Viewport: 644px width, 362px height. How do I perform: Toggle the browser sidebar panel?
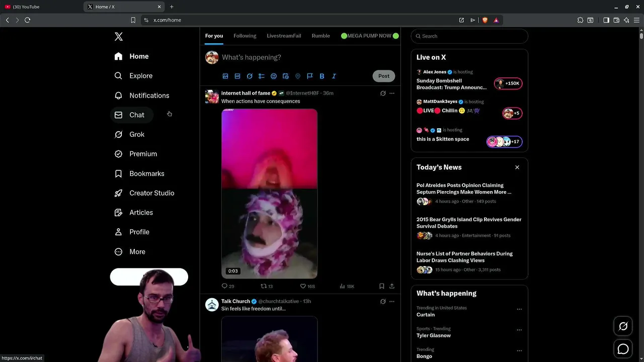(606, 20)
